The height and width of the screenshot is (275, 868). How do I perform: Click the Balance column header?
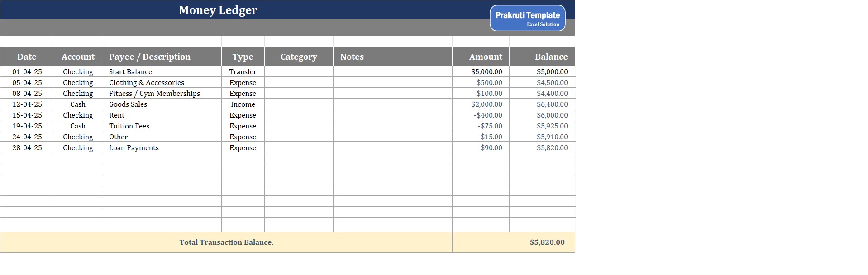(542, 57)
